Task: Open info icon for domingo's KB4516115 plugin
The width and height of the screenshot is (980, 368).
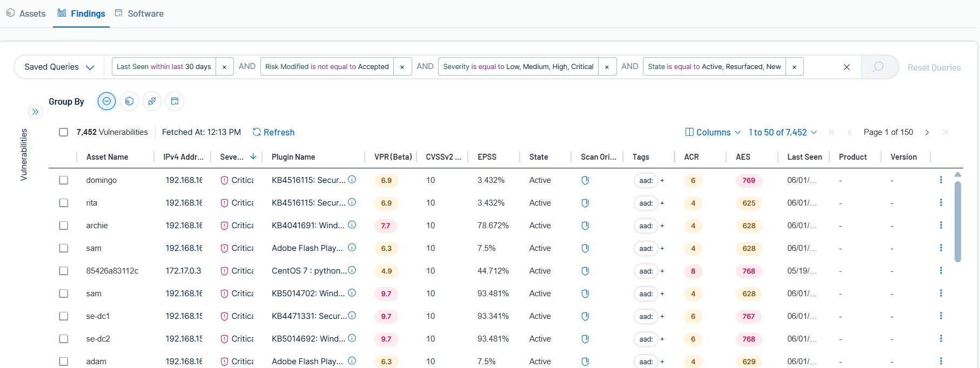Action: click(x=352, y=180)
